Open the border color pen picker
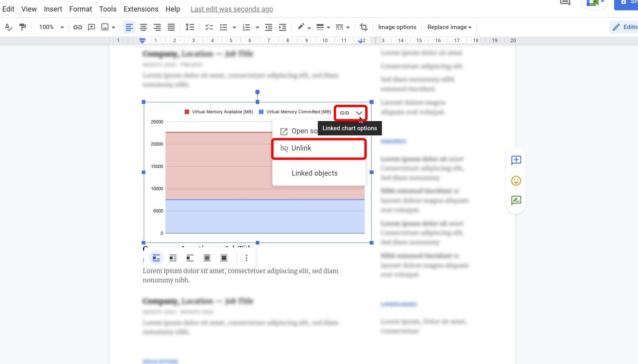Viewport: 638px width, 364px height. 301,27
